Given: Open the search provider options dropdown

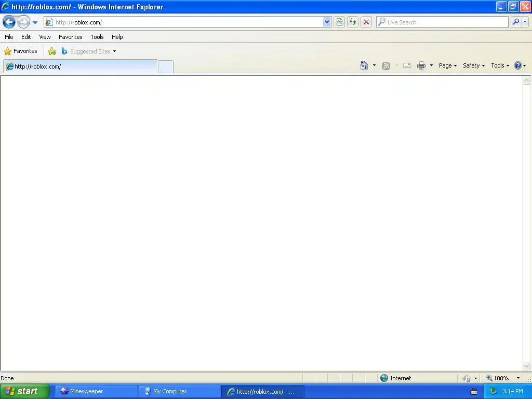Looking at the screenshot, I should click(525, 22).
